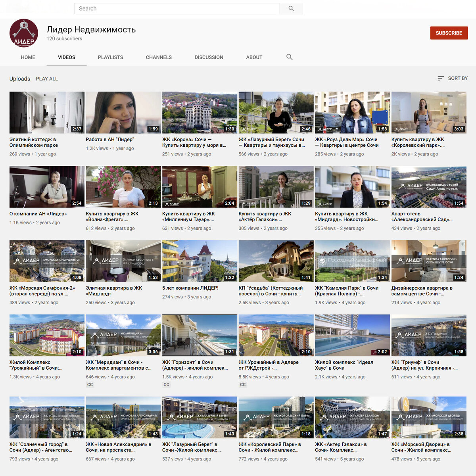Open ЖК «Новая Александрия» video title
Viewport: 476px width, 476px height.
click(x=119, y=447)
